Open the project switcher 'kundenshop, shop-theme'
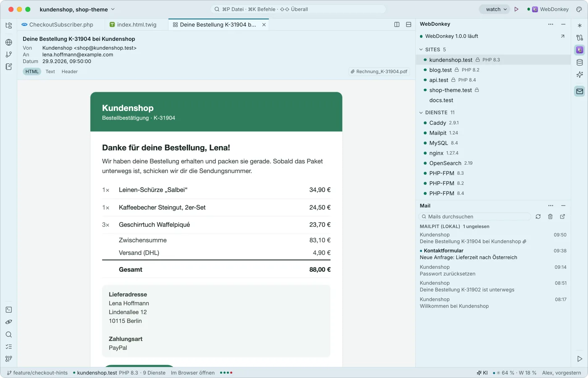This screenshot has width=588, height=378. (77, 9)
